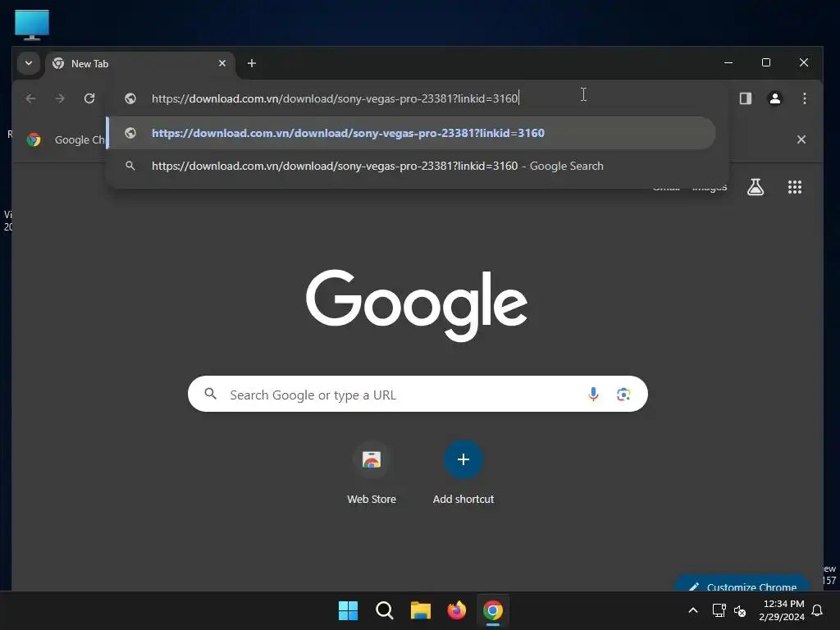
Task: Select the New Tab tab
Action: 139,64
